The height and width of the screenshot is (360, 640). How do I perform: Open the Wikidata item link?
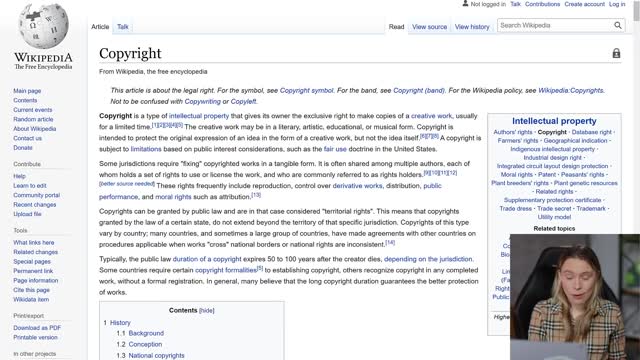point(31,299)
